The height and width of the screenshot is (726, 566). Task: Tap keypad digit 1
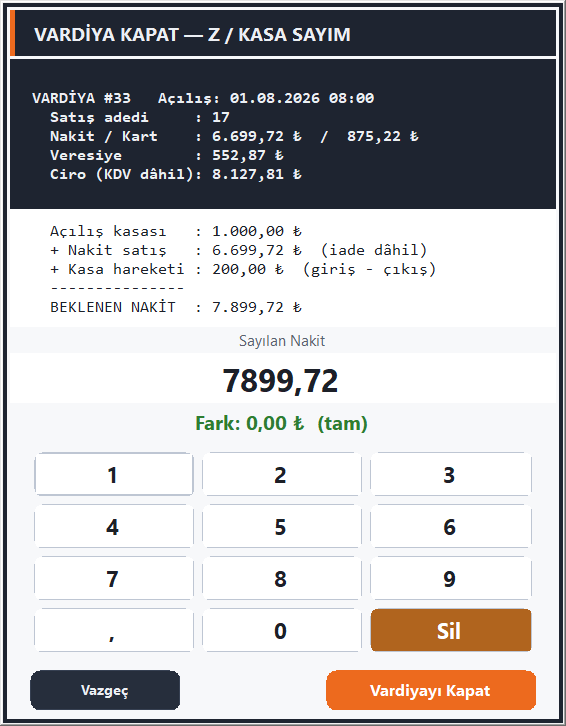[x=114, y=475]
